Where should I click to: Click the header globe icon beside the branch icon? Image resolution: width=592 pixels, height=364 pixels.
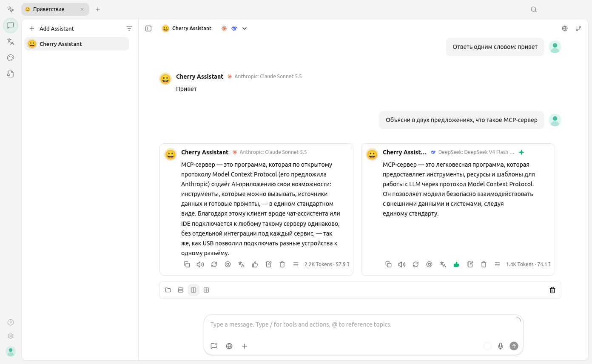[565, 28]
